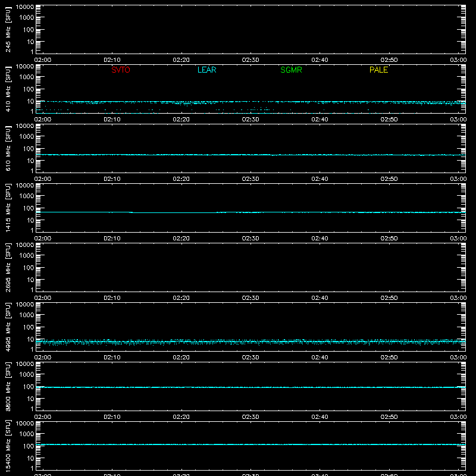This screenshot has width=476, height=476.
Task: Click the cyan flux trace in 1415 MHz panel
Action: coord(250,212)
